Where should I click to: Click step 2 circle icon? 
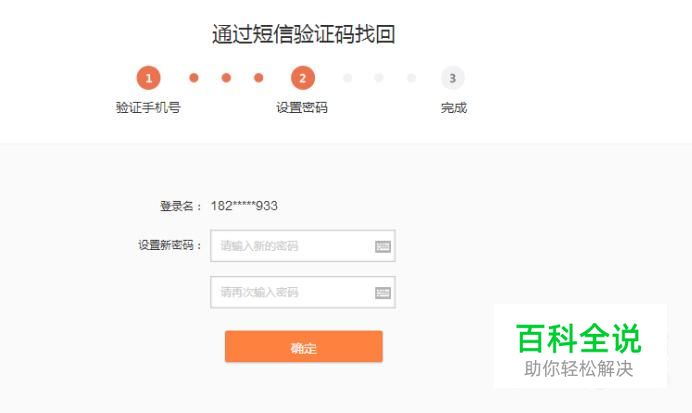(x=303, y=78)
